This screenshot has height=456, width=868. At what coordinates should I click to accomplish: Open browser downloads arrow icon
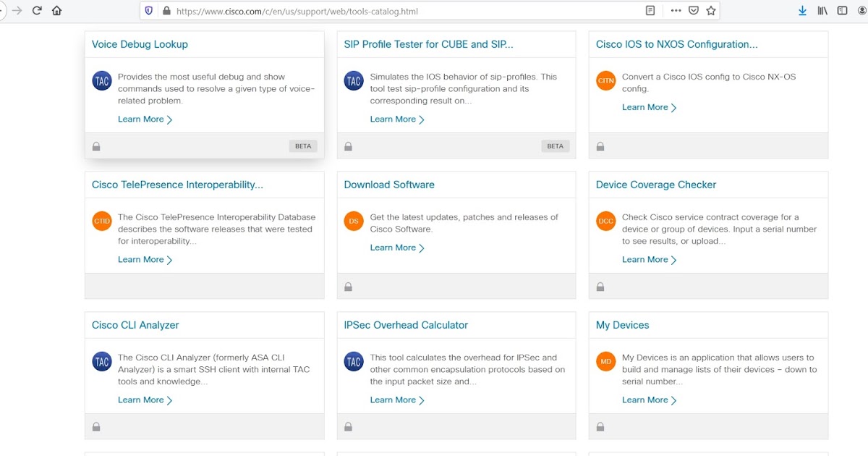pos(802,11)
